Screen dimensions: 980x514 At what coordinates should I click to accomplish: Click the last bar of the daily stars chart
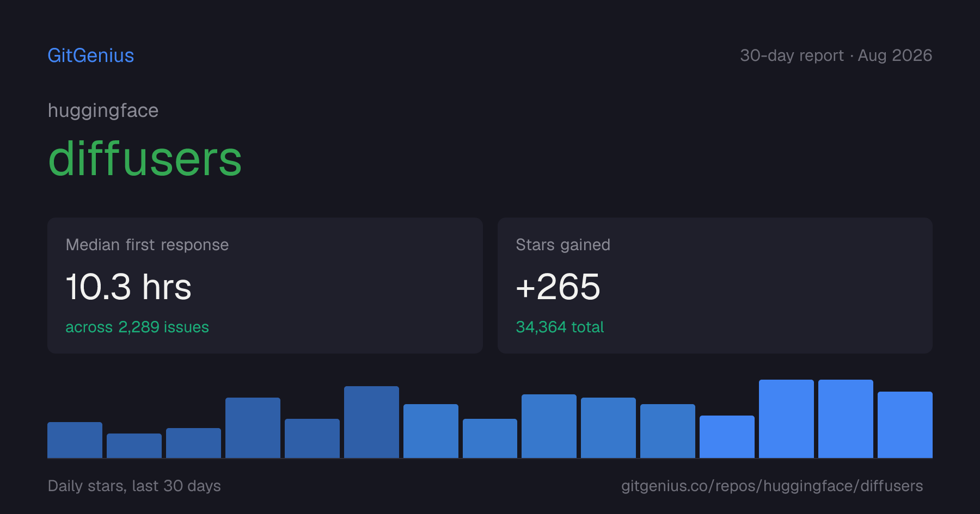[x=905, y=425]
